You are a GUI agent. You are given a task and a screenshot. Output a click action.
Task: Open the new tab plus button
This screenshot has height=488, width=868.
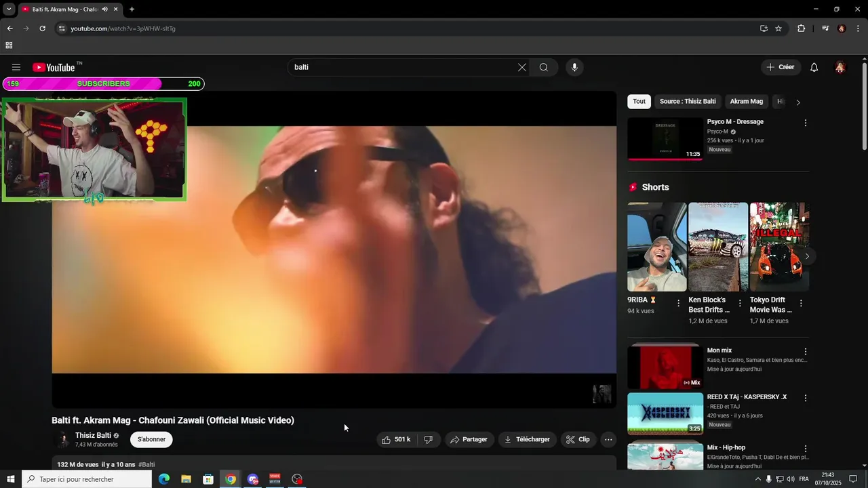coord(132,9)
